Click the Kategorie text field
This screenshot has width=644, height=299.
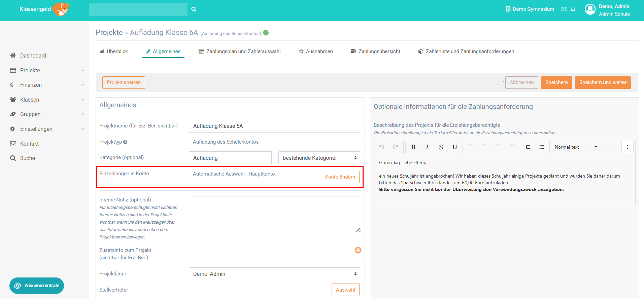pos(230,158)
